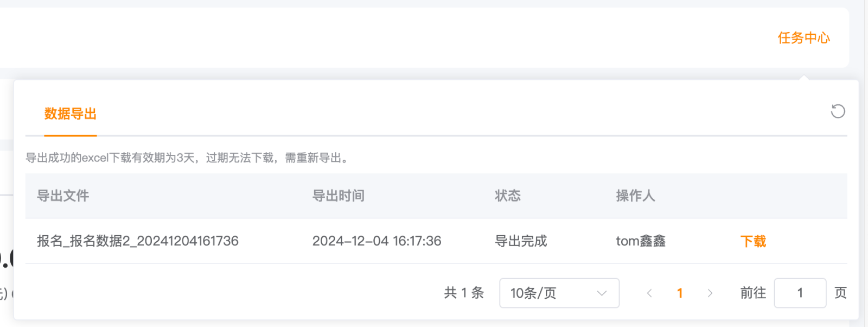Click the 共 1 条 total count
Viewport: 868px width, 327px height.
[464, 293]
